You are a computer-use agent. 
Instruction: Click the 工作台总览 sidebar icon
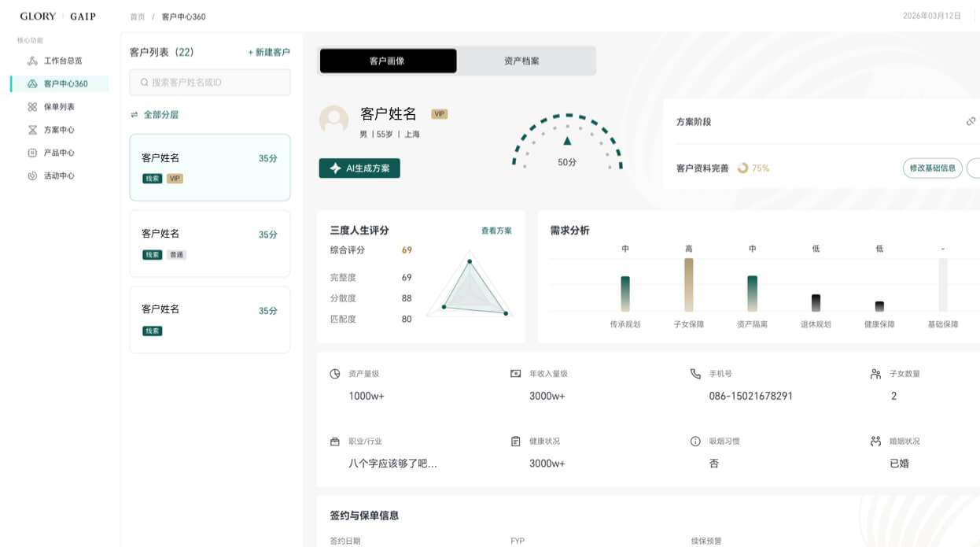pos(32,61)
